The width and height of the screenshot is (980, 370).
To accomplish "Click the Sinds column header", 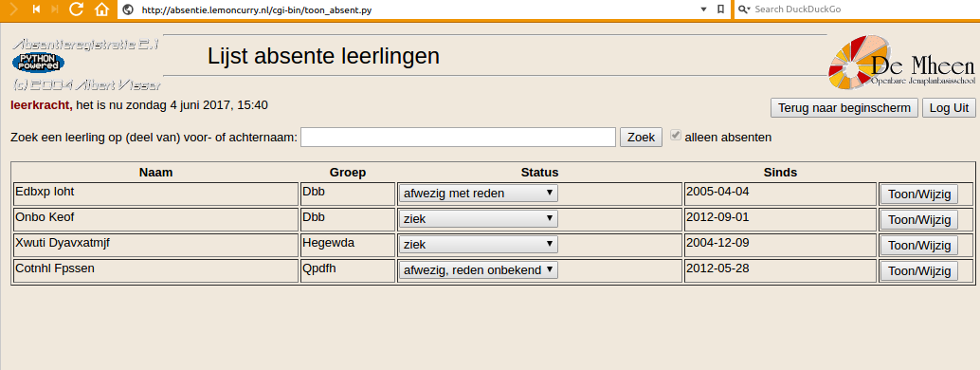I will 781,172.
